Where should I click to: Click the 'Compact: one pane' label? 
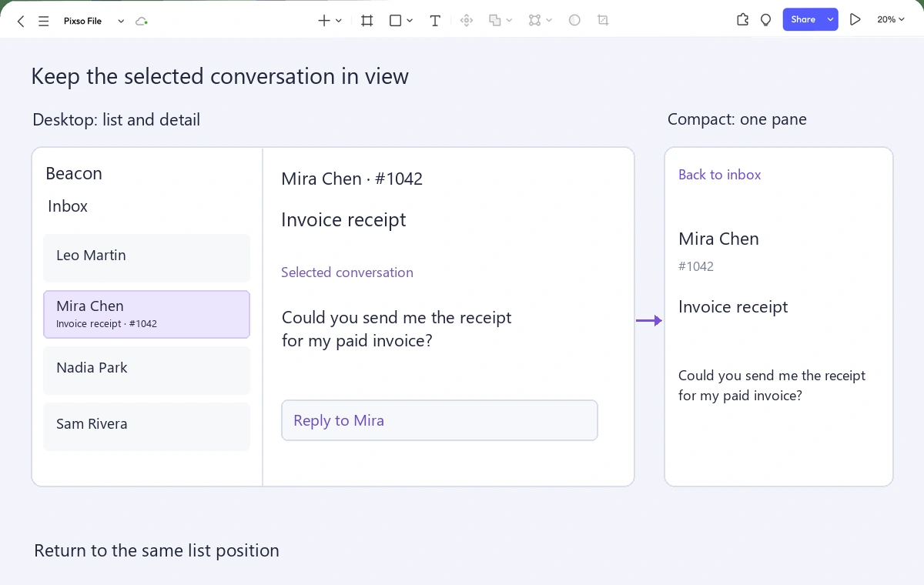(x=737, y=119)
